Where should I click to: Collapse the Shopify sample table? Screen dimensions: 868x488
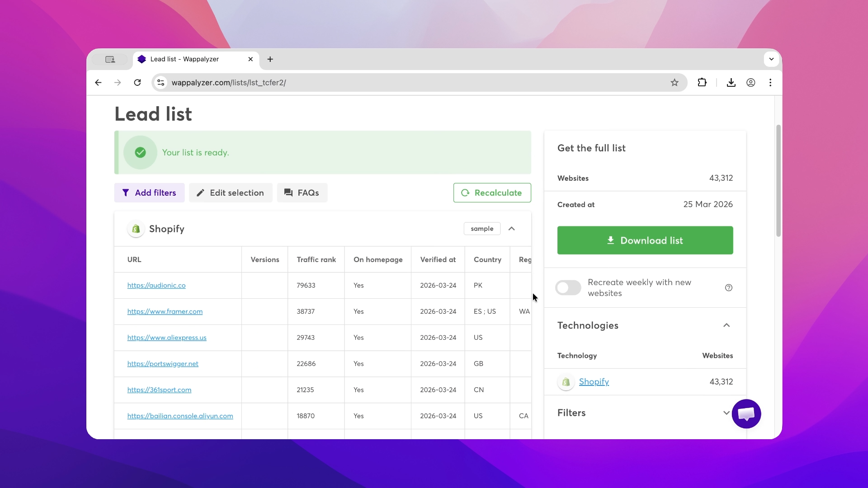pos(512,229)
